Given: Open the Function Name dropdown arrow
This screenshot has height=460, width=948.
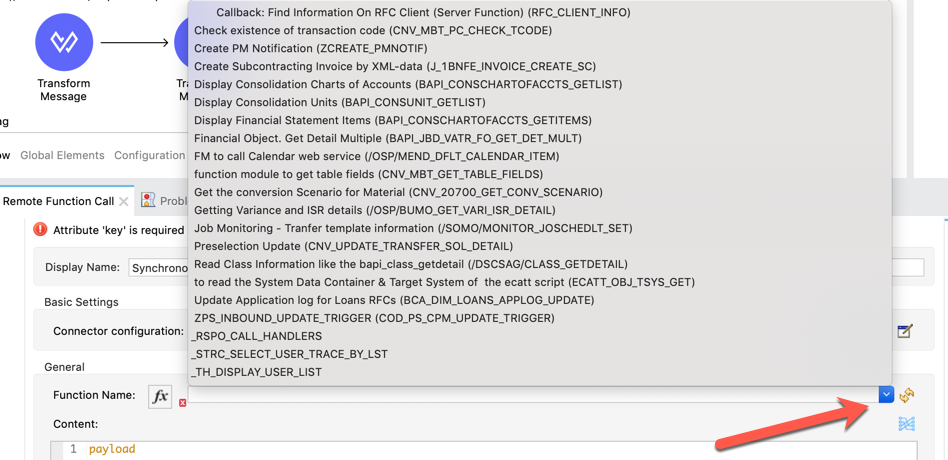Looking at the screenshot, I should pyautogui.click(x=886, y=395).
